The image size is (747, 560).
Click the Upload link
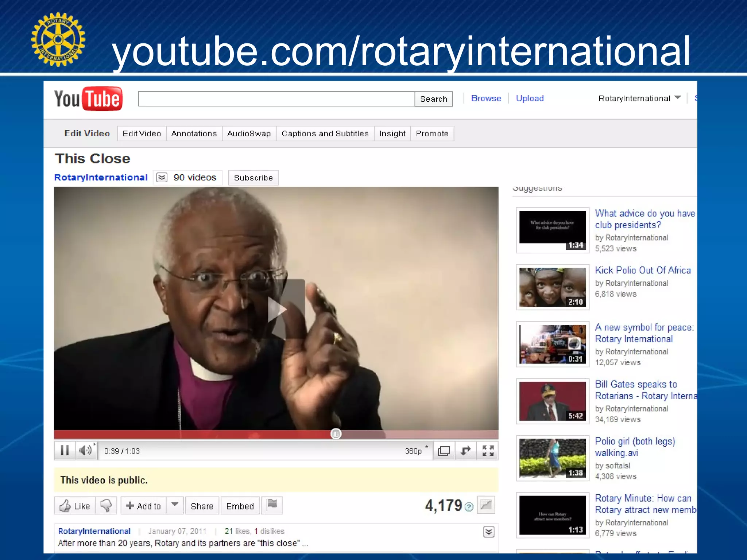(530, 98)
